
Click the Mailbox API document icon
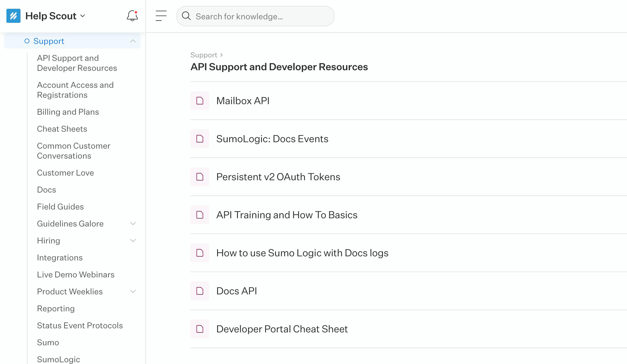point(200,101)
